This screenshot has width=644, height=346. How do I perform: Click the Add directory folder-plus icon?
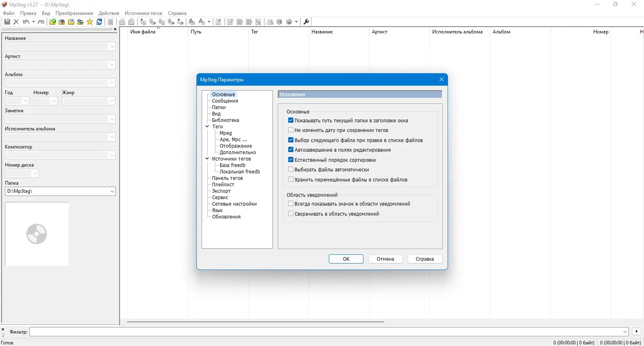click(62, 22)
